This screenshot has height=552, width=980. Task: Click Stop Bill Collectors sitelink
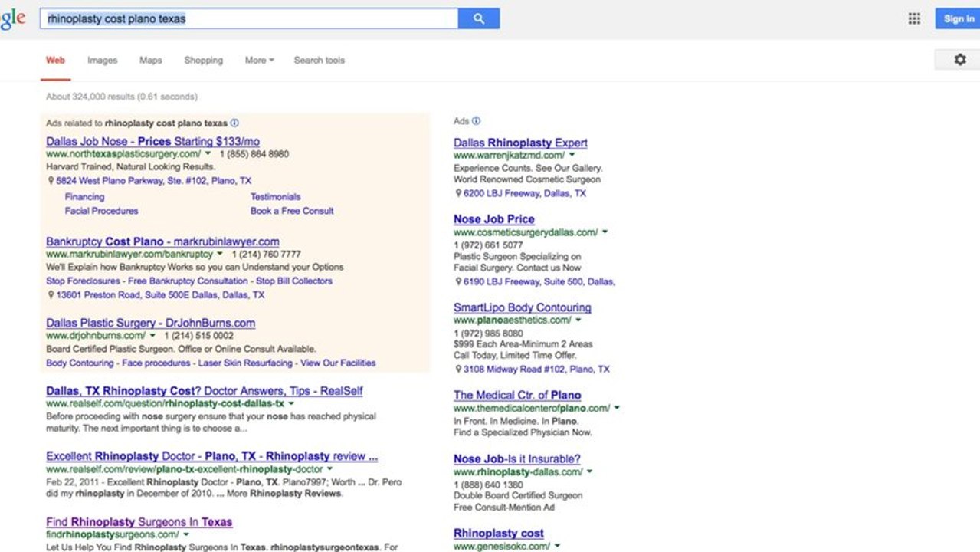294,281
